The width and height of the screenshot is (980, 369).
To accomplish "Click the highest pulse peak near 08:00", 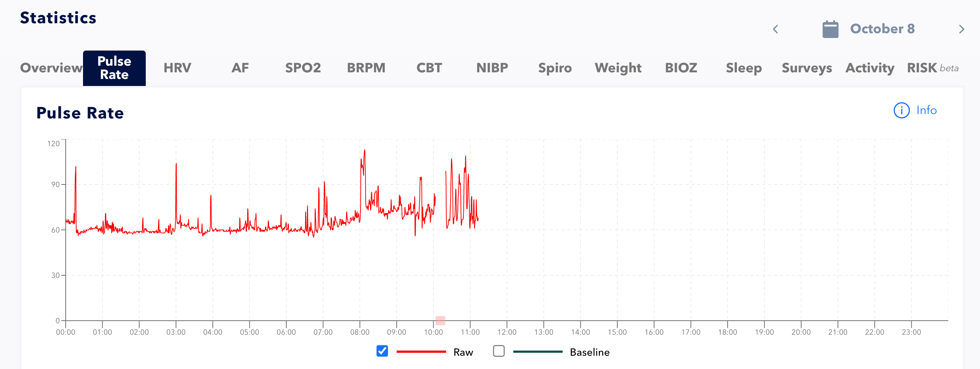I will pos(365,151).
